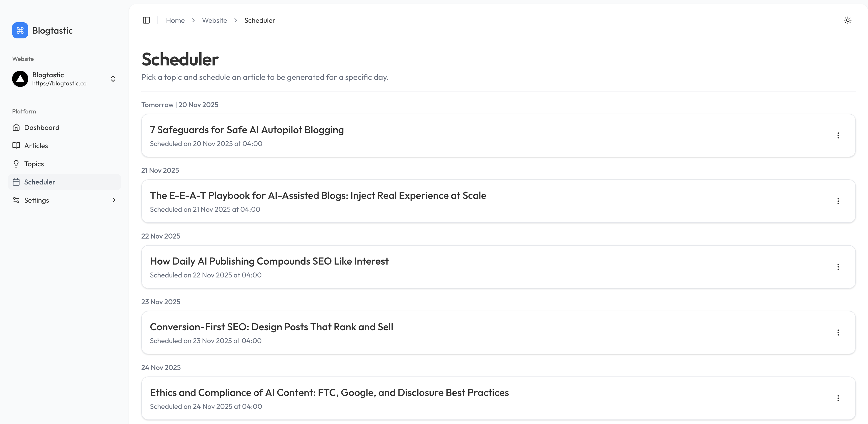
Task: Open options menu for E-E-A-T Playbook article
Action: pos(838,201)
